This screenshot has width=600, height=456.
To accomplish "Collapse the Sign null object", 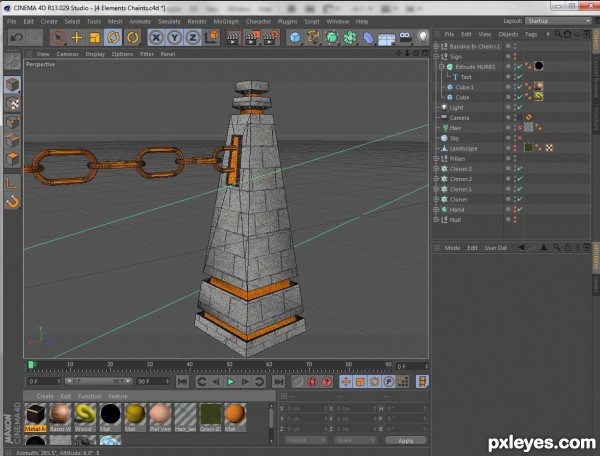I will pyautogui.click(x=436, y=57).
